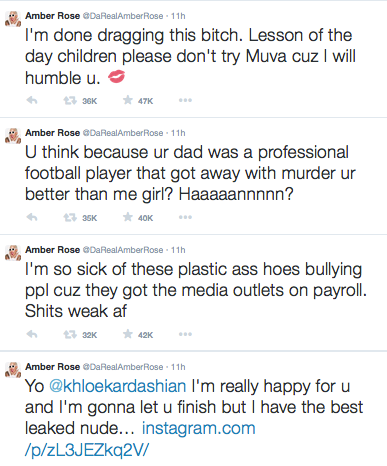Favorite the tweet with 42K stars

(x=128, y=334)
